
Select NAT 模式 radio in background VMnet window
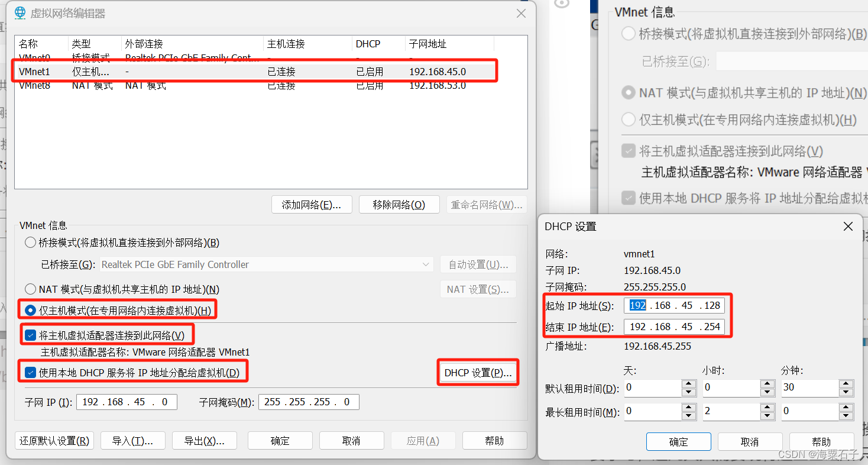[x=629, y=93]
